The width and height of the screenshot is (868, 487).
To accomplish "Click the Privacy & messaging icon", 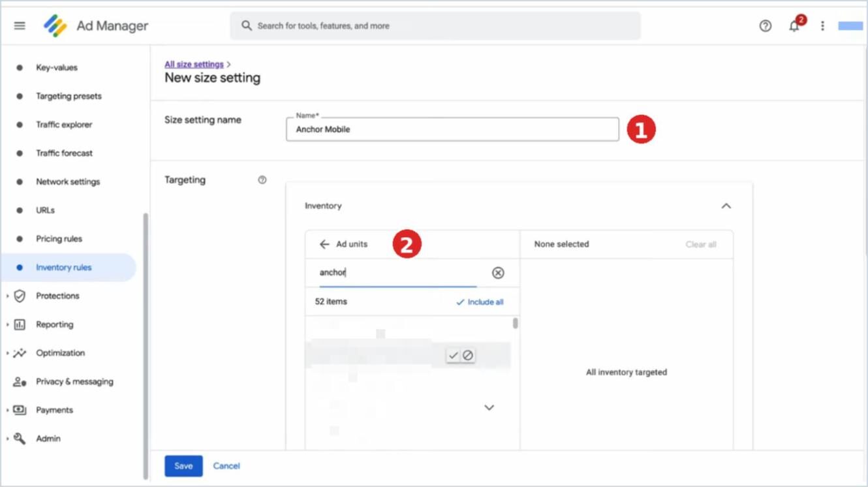I will [20, 382].
